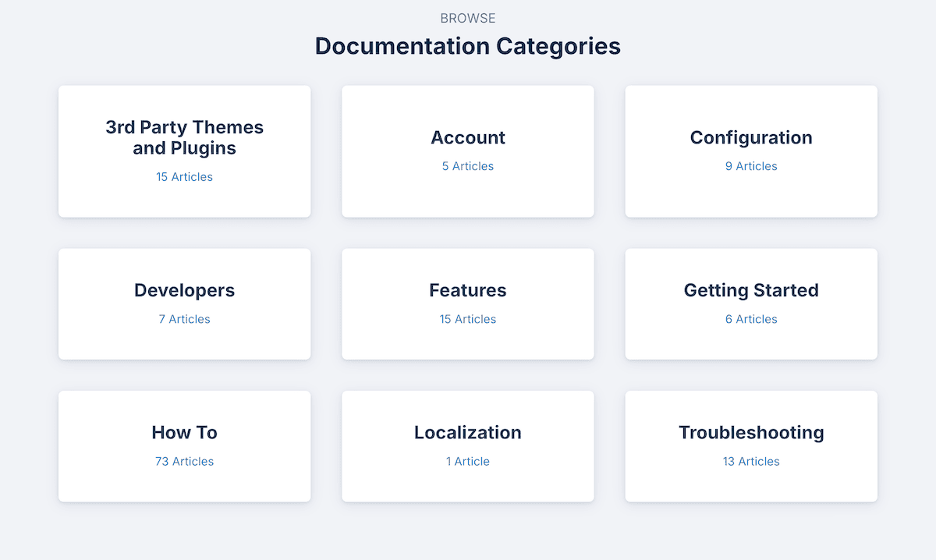
Task: Click "6 Articles" under Getting Started
Action: click(751, 319)
